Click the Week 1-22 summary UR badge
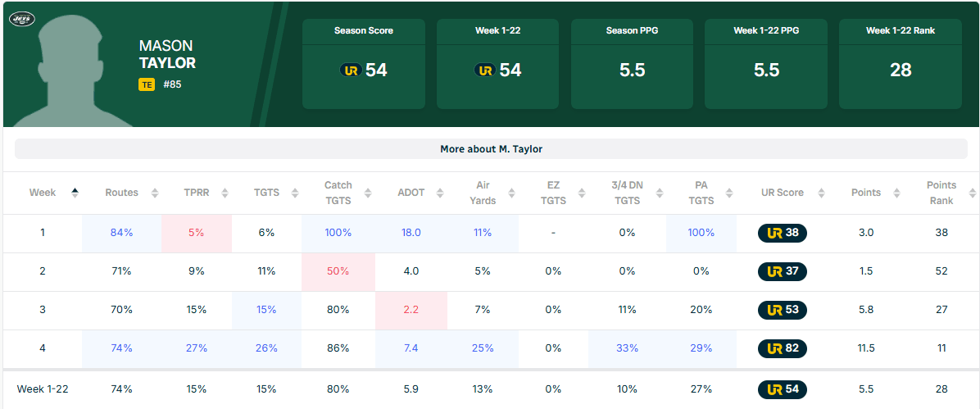Image resolution: width=980 pixels, height=409 pixels. 783,389
